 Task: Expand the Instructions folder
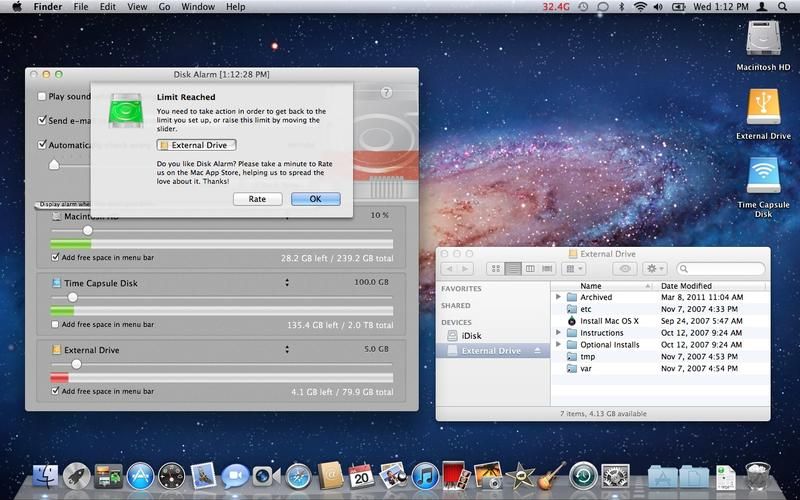pos(558,332)
